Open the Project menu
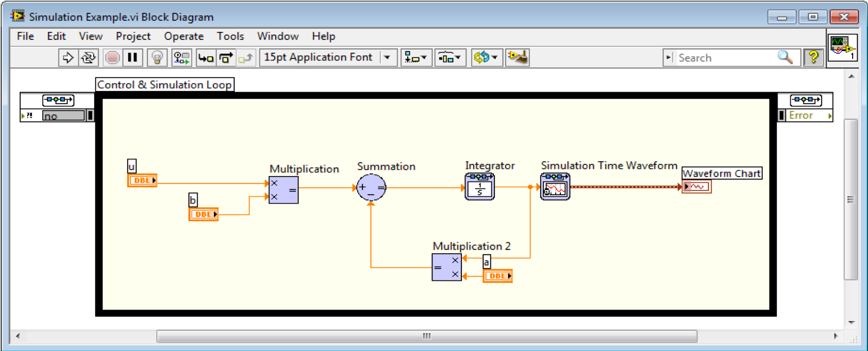Image resolution: width=868 pixels, height=351 pixels. click(x=133, y=36)
